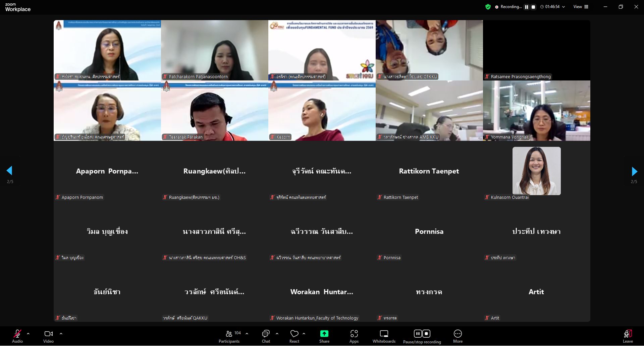Open the Participants panel
This screenshot has height=346, width=644.
pos(229,336)
